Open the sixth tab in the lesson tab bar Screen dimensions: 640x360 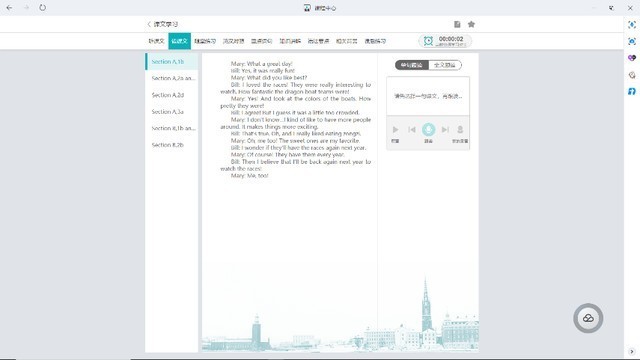[290, 41]
